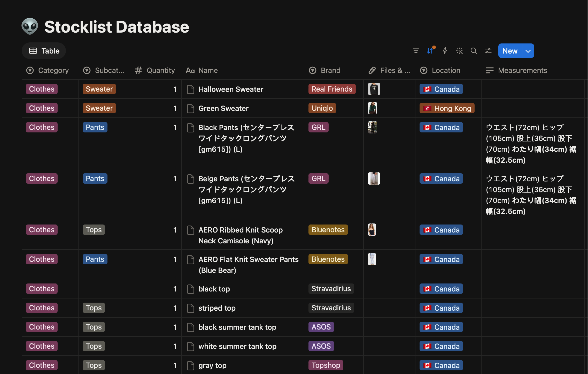
Task: Click page icon beside white summer tank top
Action: 191,346
